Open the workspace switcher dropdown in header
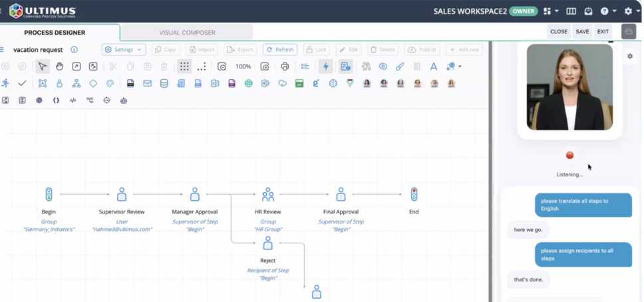The width and height of the screenshot is (644, 302). 551,11
